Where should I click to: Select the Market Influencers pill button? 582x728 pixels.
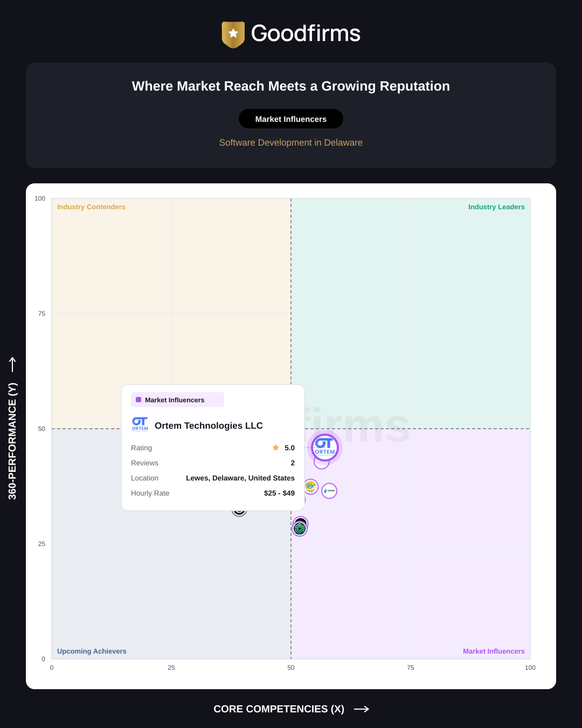click(x=291, y=119)
